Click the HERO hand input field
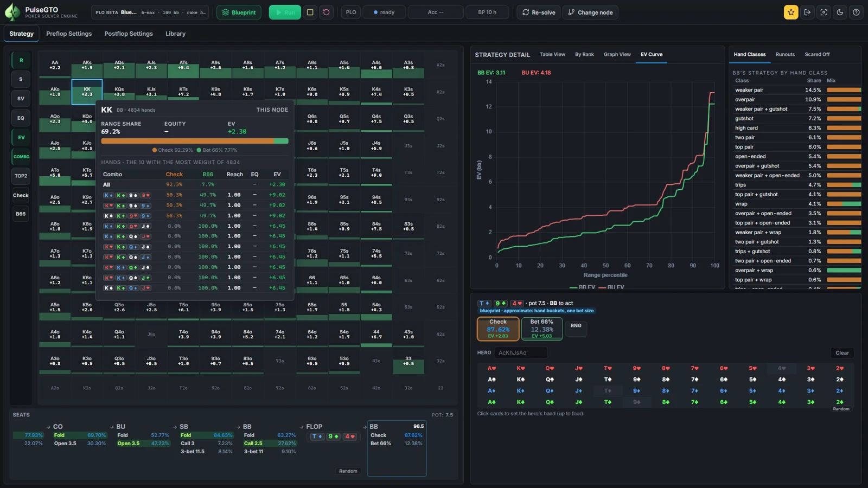 click(x=521, y=353)
